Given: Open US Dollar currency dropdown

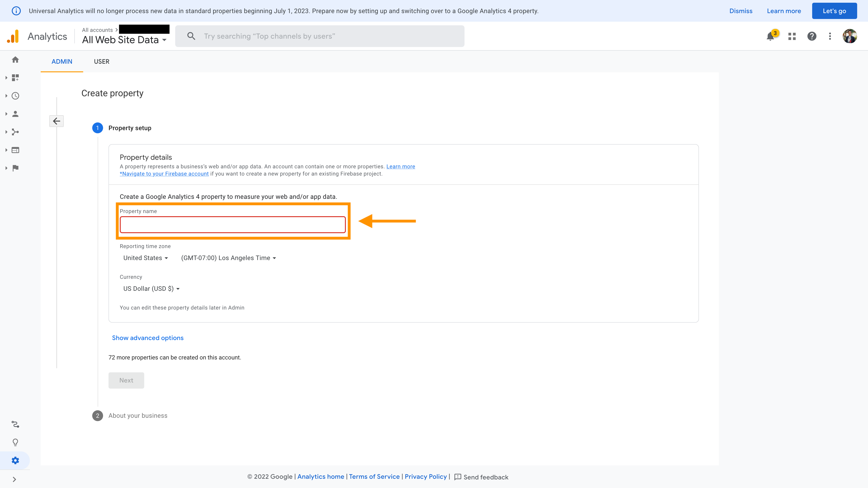Looking at the screenshot, I should pos(151,289).
